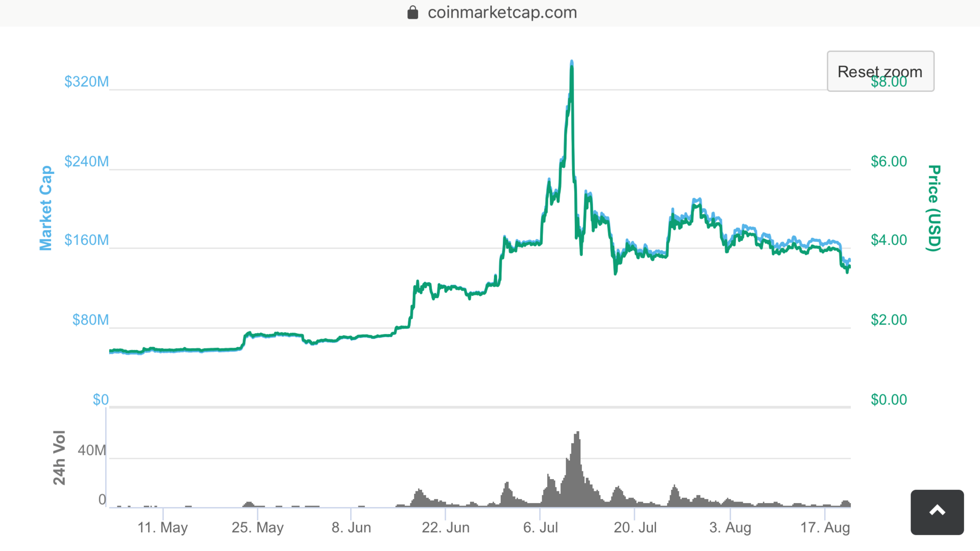Click the scroll-to-top arrow button
Screen dimensions: 980x551
937,512
